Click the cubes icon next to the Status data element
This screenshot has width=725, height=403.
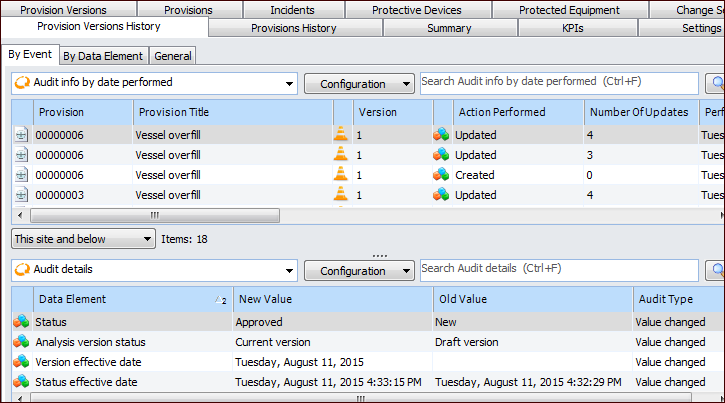[21, 322]
